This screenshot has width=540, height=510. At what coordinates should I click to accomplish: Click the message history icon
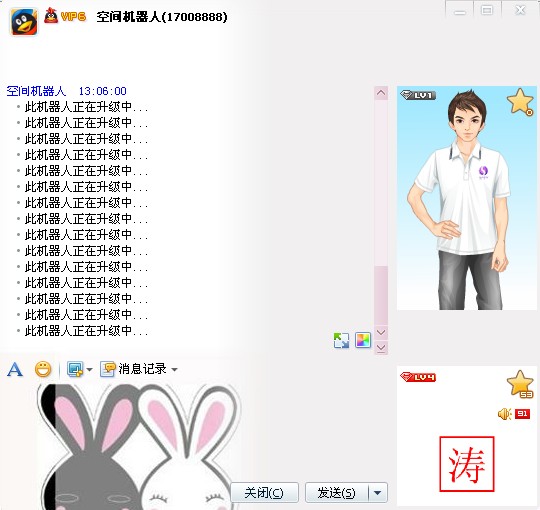pyautogui.click(x=108, y=369)
